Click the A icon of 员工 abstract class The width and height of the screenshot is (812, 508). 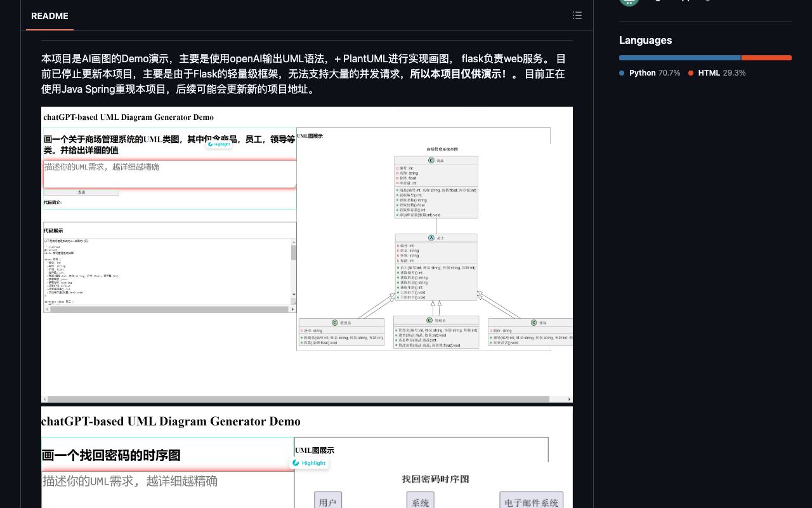click(x=431, y=238)
